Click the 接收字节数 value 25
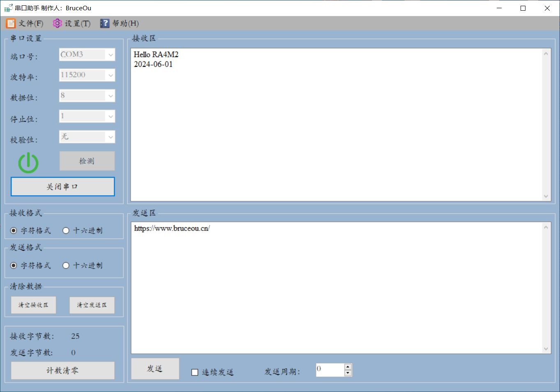Viewport: 560px width, 392px height. point(75,336)
